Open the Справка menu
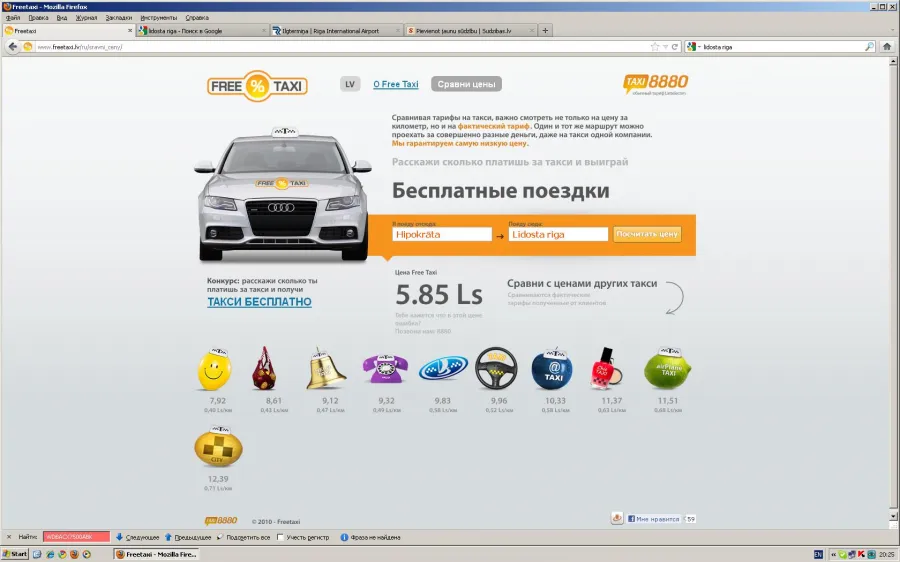This screenshot has height=562, width=900. [x=197, y=18]
